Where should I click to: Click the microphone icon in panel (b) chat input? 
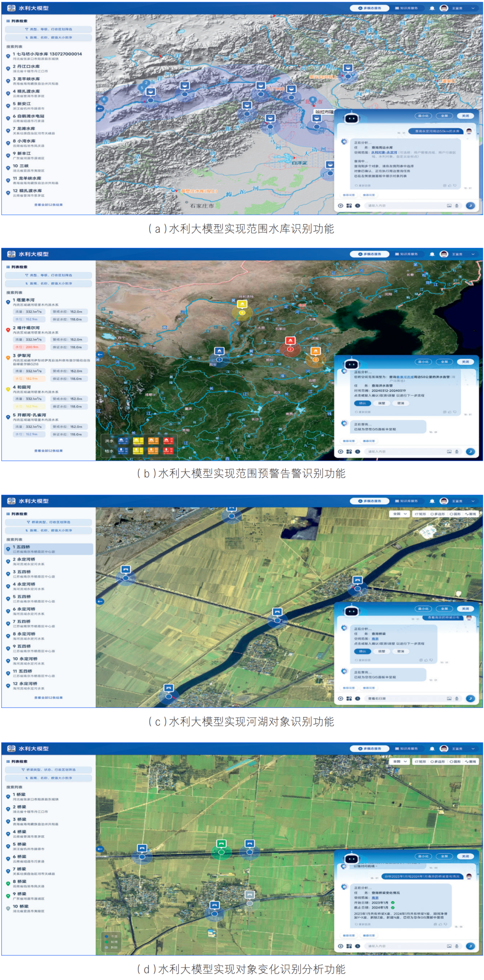click(x=457, y=451)
